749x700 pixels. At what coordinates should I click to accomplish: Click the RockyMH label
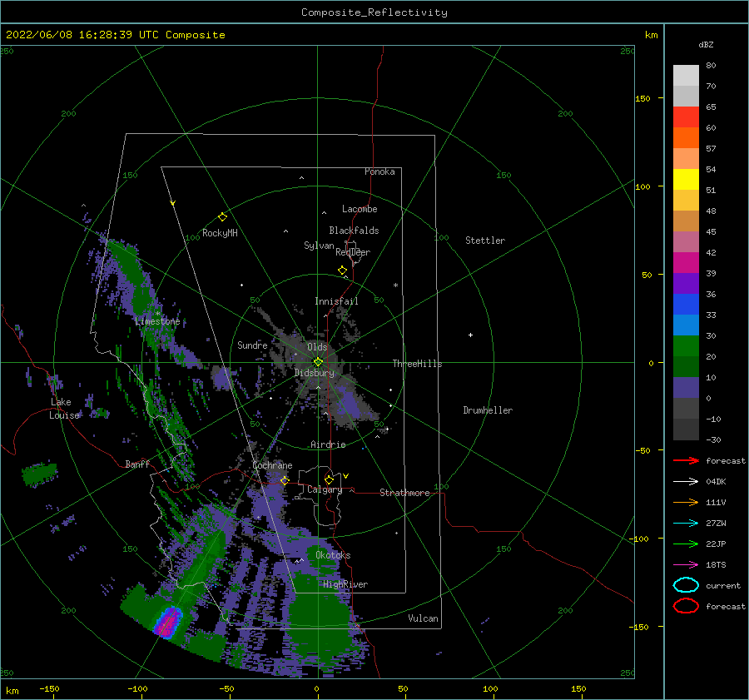coord(220,233)
